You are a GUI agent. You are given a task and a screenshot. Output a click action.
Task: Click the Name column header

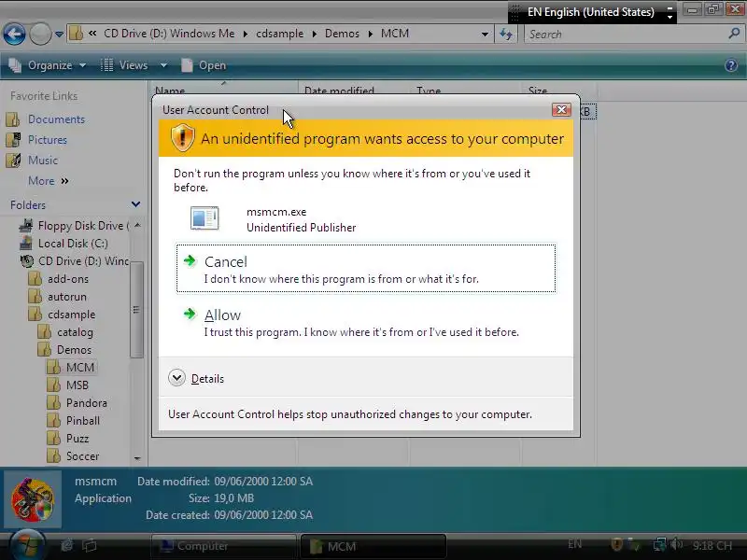[223, 89]
